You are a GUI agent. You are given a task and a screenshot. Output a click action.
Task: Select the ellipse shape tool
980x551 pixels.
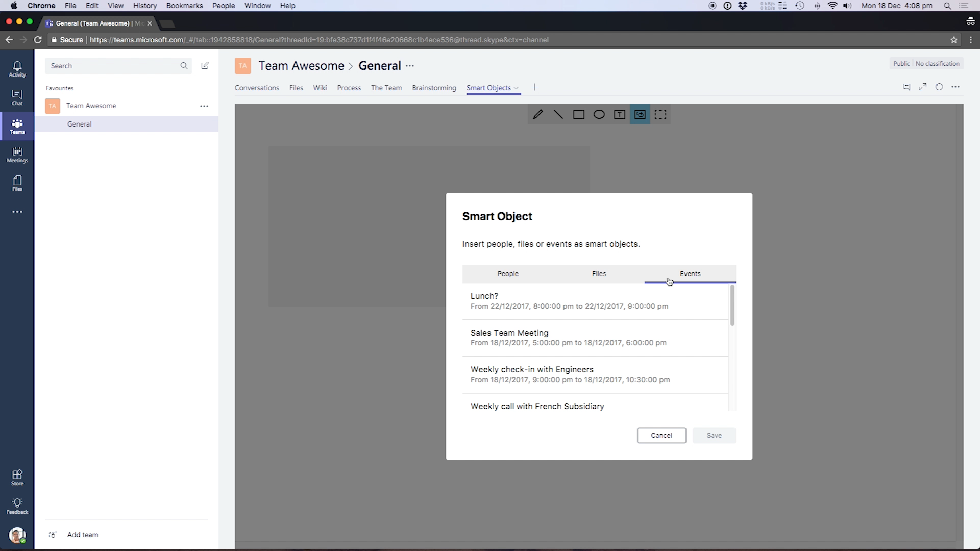pos(599,114)
